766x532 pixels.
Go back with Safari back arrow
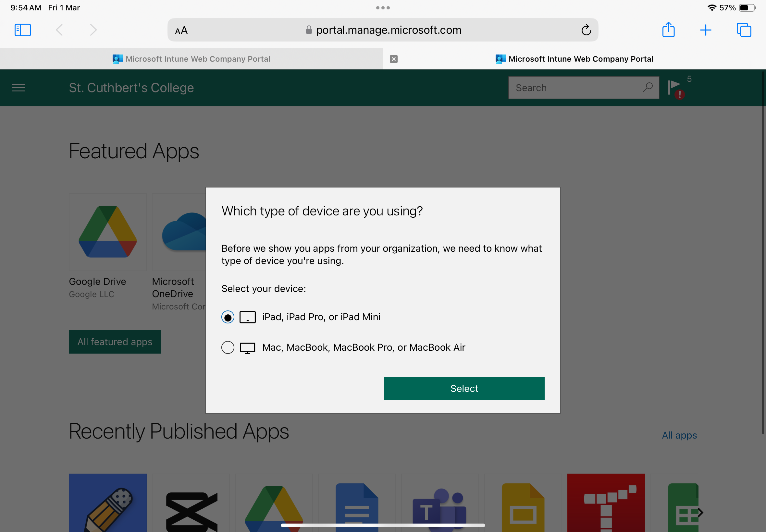click(x=59, y=30)
